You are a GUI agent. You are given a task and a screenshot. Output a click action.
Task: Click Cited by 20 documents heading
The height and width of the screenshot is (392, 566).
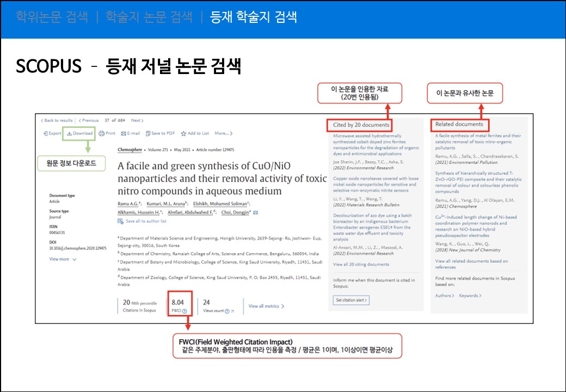[x=361, y=125]
